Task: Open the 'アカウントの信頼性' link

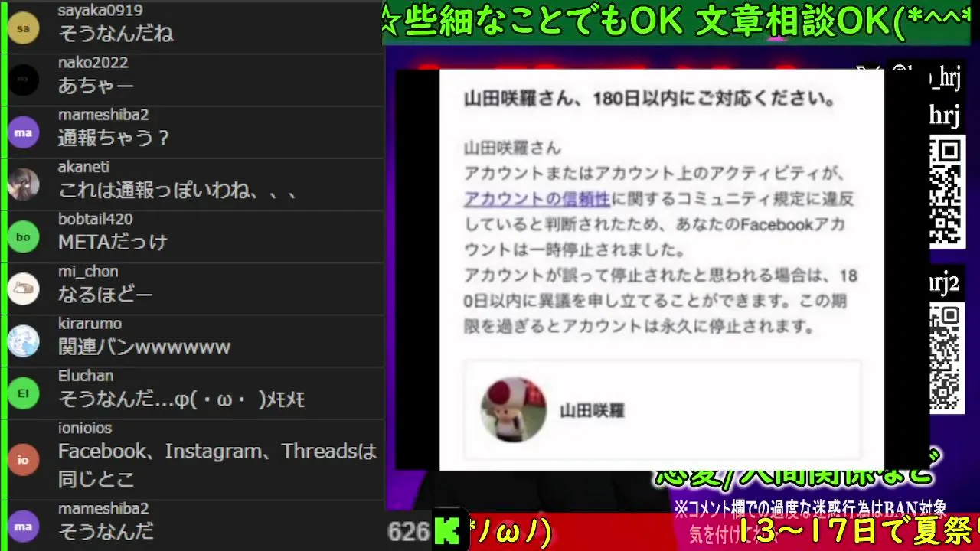Action: [537, 199]
